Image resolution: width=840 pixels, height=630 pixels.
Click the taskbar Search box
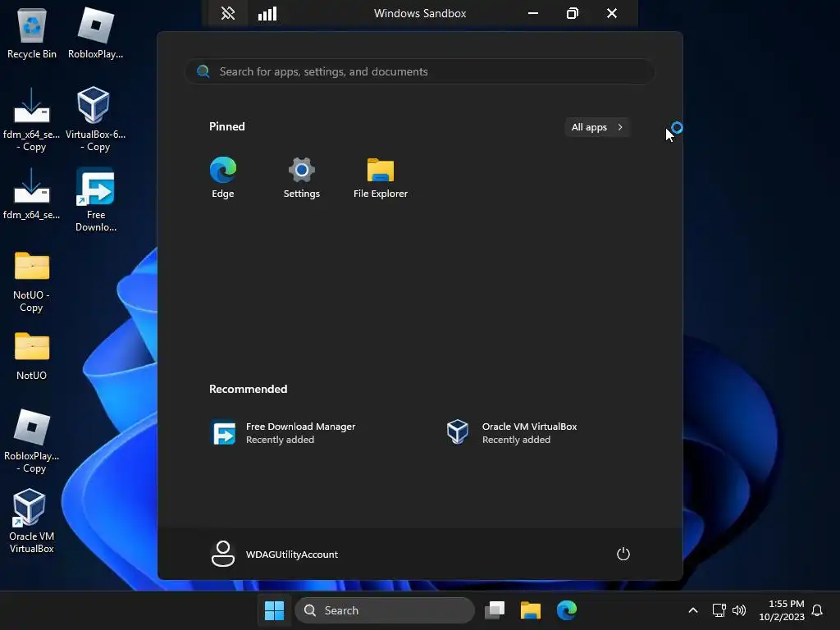[x=385, y=610]
